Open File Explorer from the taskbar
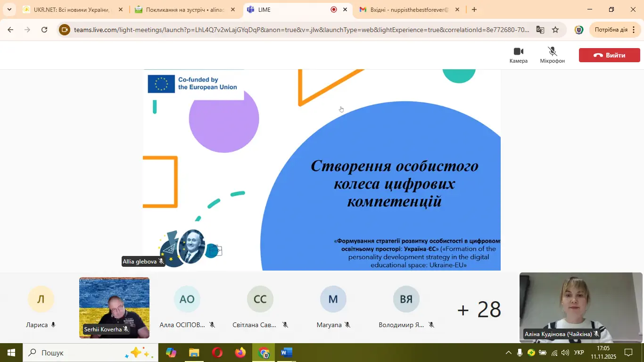This screenshot has width=644, height=362. click(x=194, y=353)
